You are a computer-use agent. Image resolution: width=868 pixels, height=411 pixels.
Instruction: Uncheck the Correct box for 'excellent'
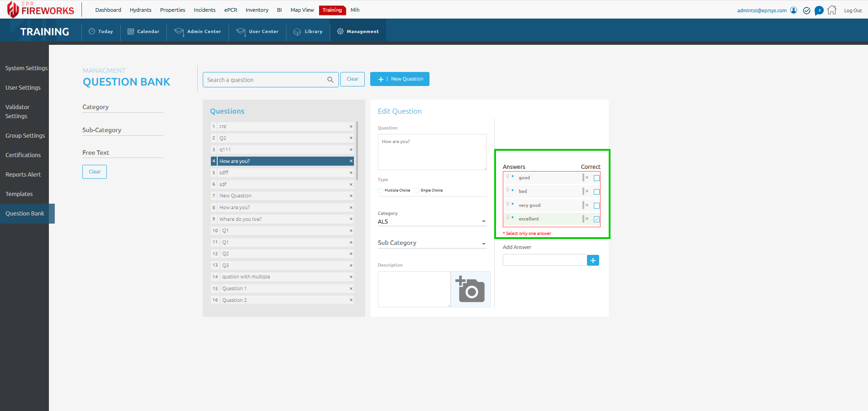point(596,219)
